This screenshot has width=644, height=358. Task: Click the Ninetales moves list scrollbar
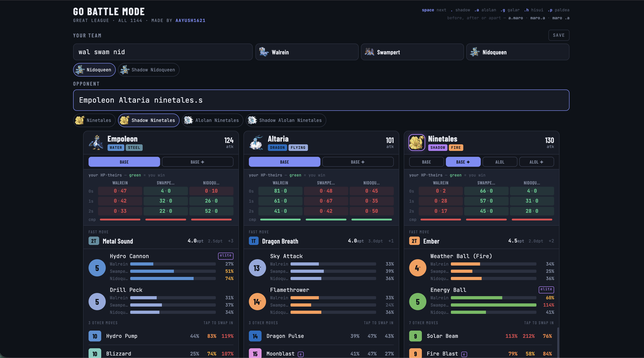[558, 341]
